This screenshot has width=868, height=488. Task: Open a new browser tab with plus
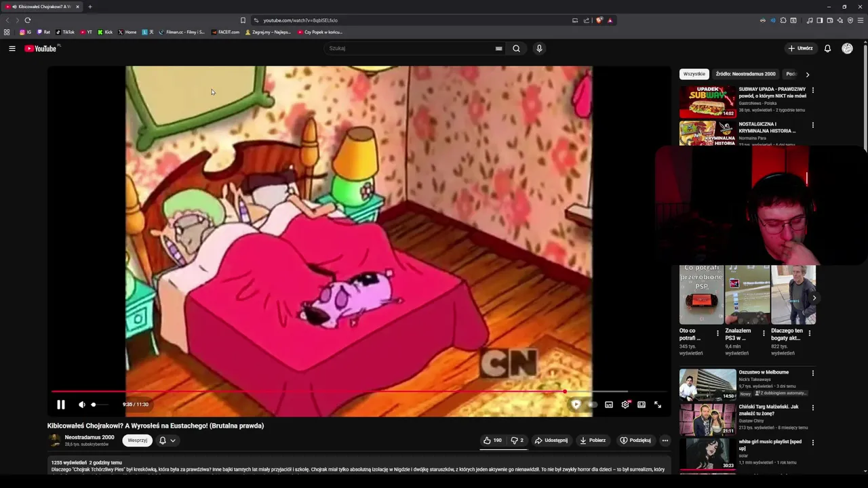coord(90,7)
